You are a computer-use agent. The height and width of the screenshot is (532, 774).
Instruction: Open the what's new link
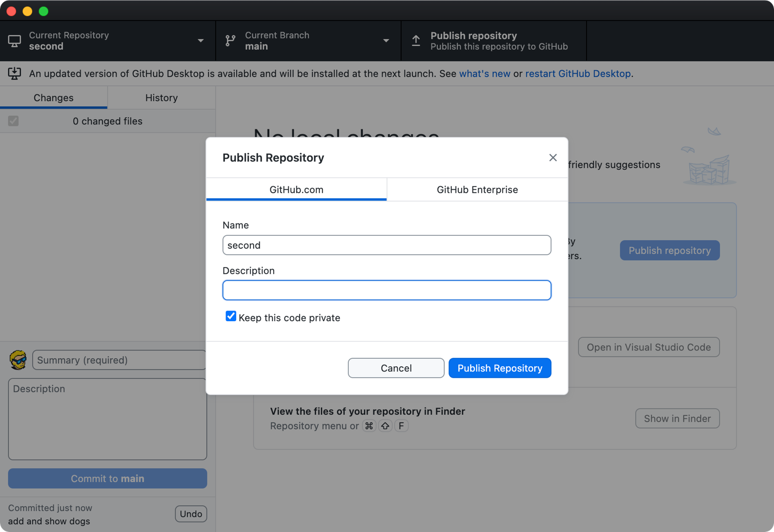tap(484, 74)
